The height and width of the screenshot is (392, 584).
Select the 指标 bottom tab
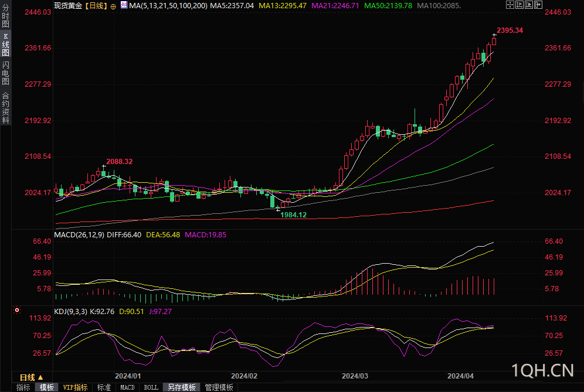[23, 387]
